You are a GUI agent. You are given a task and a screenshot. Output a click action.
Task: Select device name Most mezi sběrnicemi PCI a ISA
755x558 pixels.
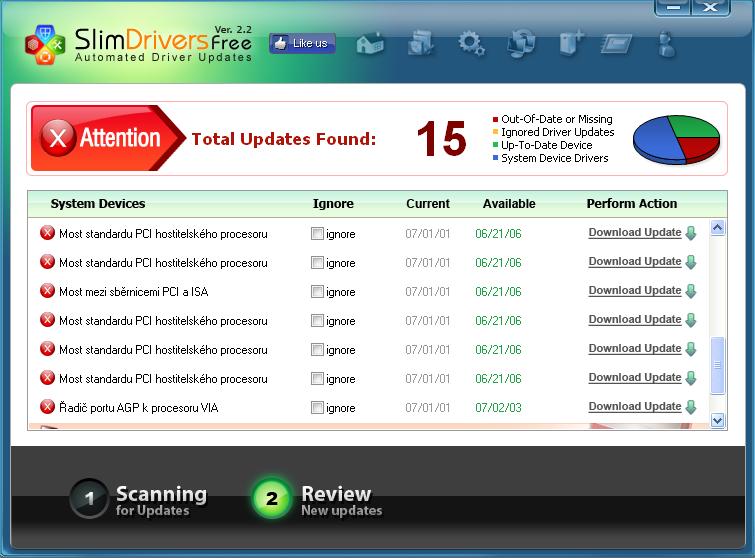pyautogui.click(x=133, y=292)
